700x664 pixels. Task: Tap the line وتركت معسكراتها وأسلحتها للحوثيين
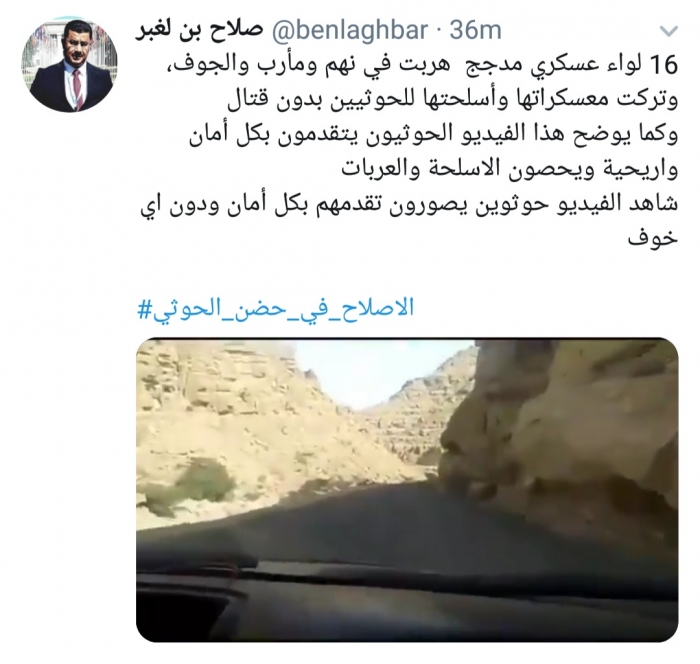coord(453,100)
